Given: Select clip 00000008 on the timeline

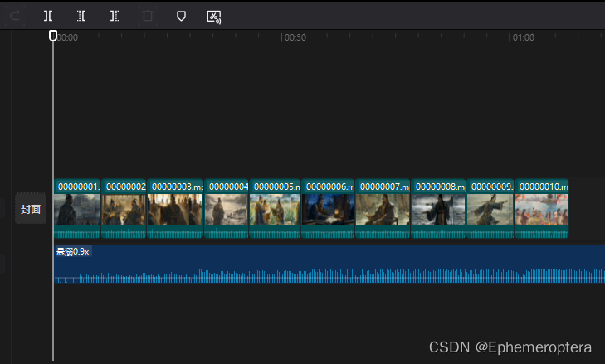Looking at the screenshot, I should click(438, 209).
